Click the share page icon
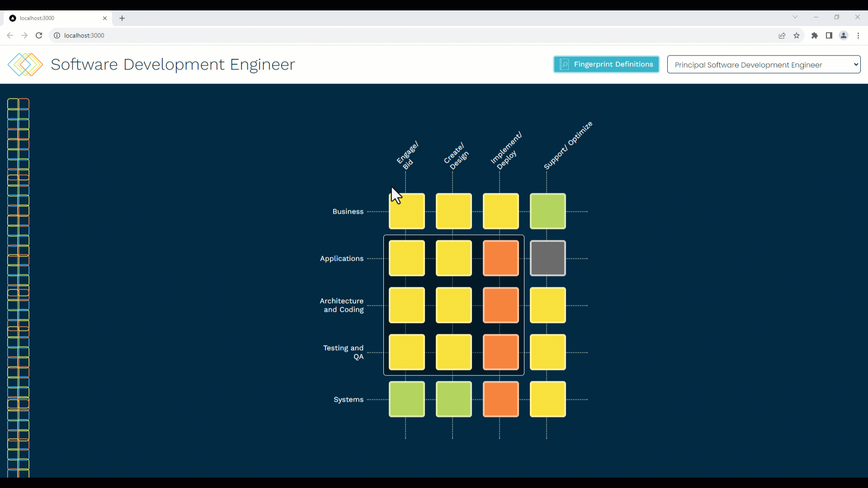Screen dimensions: 868x488 coord(782,35)
